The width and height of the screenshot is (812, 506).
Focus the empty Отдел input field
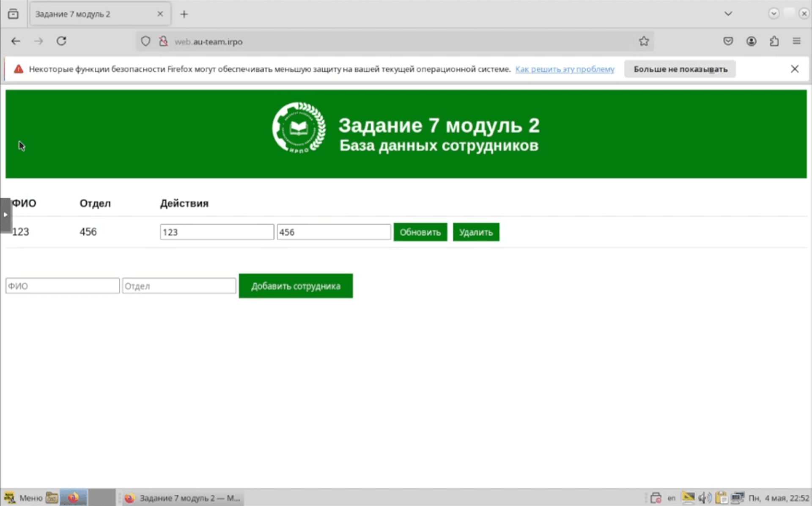pyautogui.click(x=179, y=286)
